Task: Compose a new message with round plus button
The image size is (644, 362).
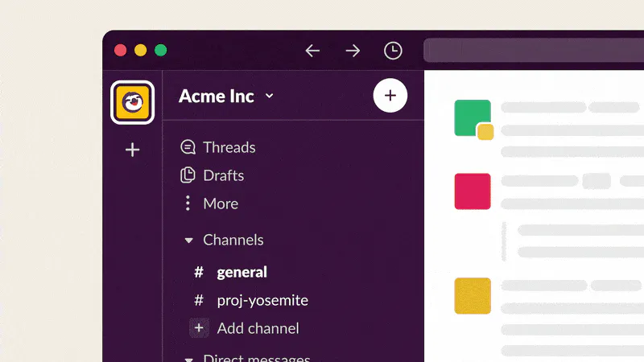Action: tap(390, 96)
